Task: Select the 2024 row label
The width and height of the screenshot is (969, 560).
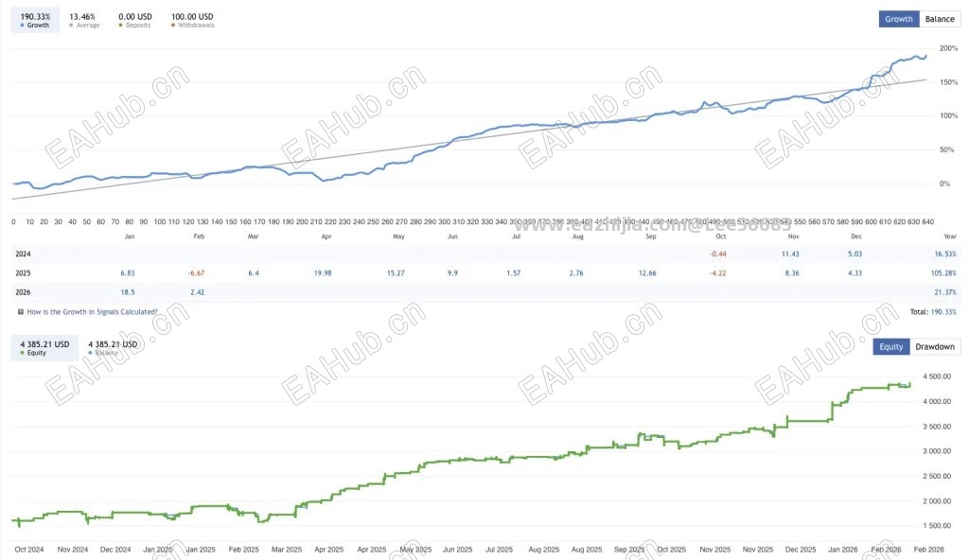Action: click(23, 254)
